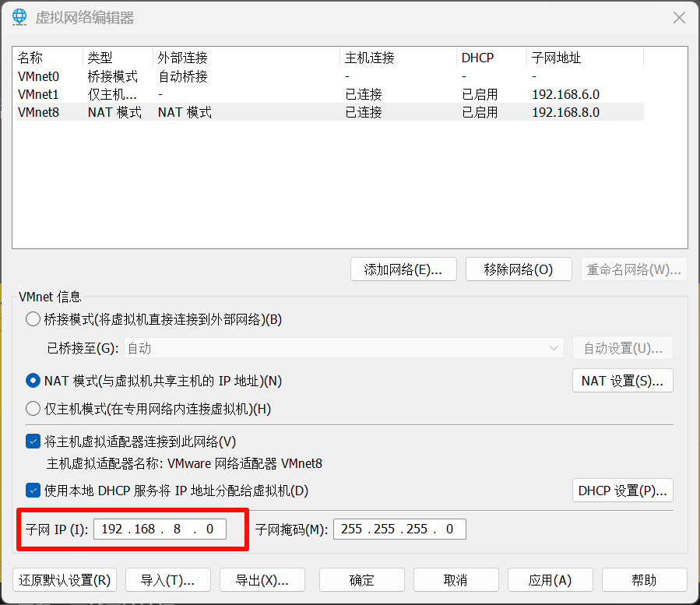Viewport: 700px width, 605px height.
Task: Confirm with the 确定 button
Action: point(362,580)
